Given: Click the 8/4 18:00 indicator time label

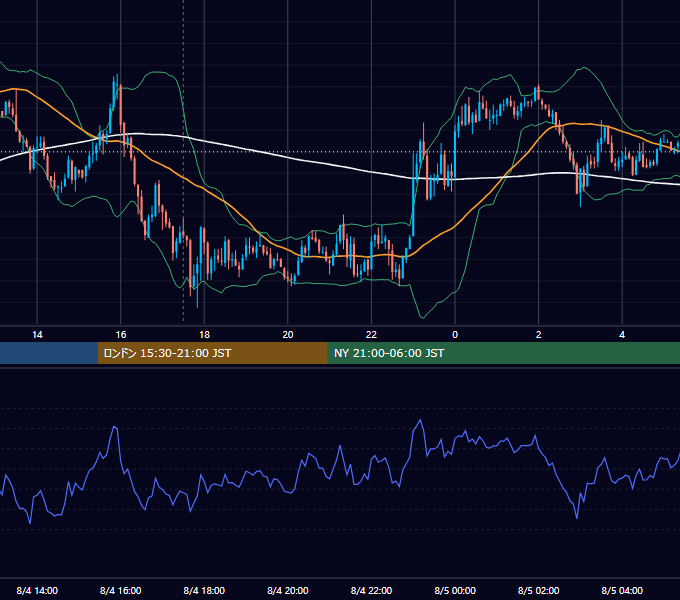Looking at the screenshot, I should (204, 590).
